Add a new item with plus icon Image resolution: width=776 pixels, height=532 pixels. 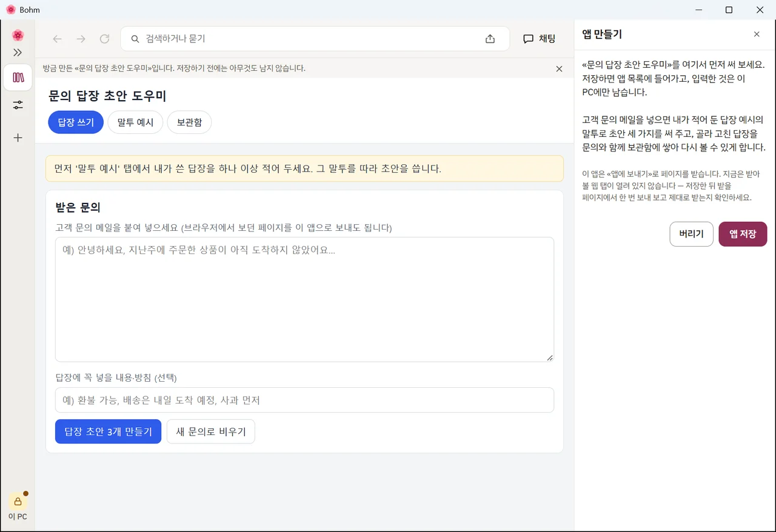[18, 138]
